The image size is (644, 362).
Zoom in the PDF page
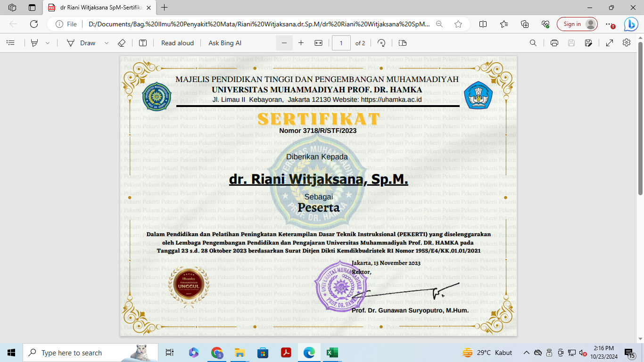(x=301, y=43)
